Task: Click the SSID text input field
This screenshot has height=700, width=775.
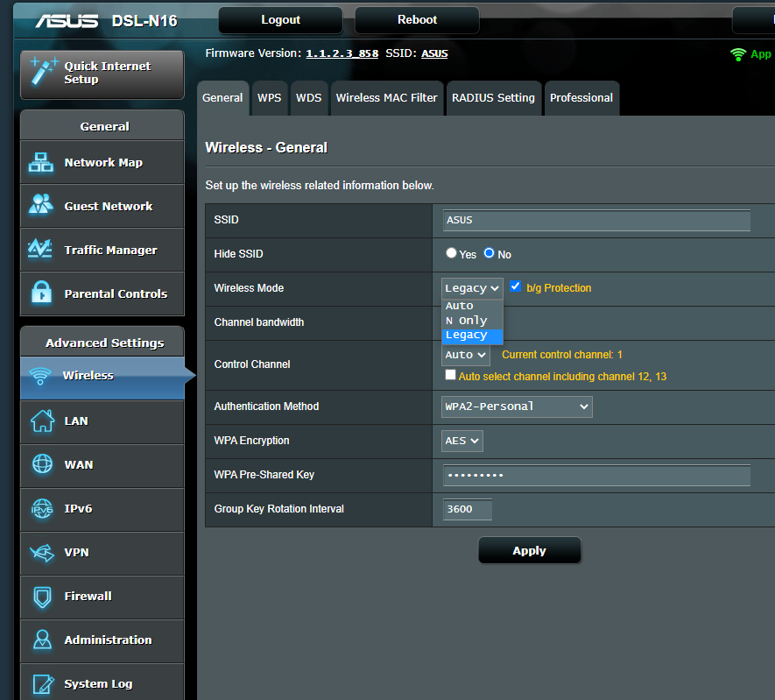Action: coord(595,220)
